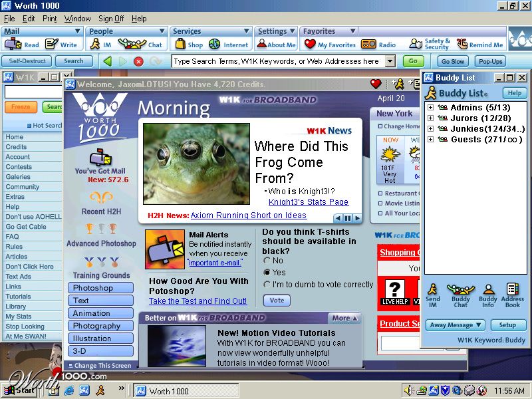532x399 pixels.
Task: Select the No radio button in poll
Action: coord(267,261)
